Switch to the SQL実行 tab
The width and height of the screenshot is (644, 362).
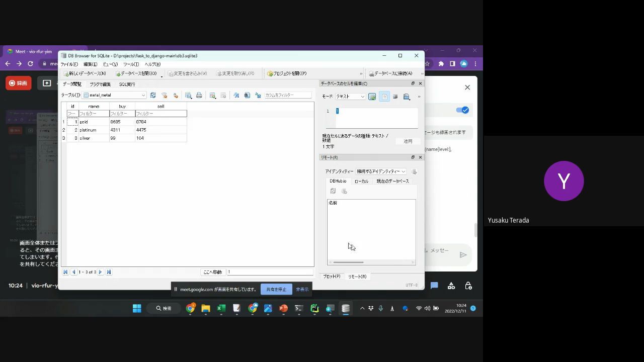(127, 84)
